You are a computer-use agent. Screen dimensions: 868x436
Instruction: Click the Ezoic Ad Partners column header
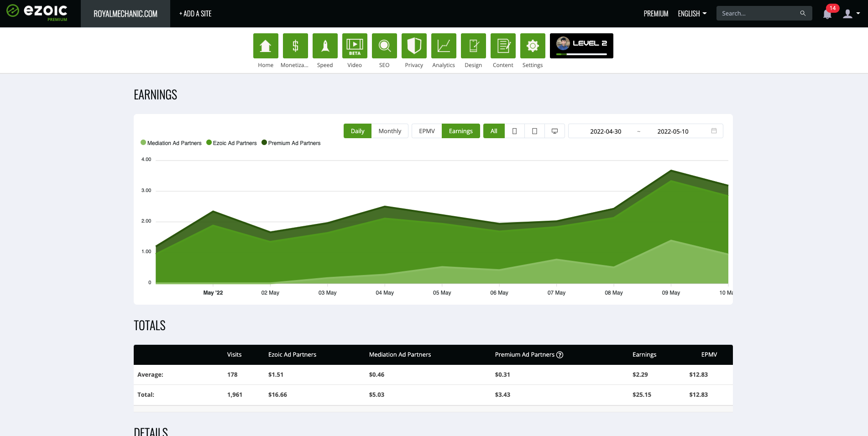[292, 354]
